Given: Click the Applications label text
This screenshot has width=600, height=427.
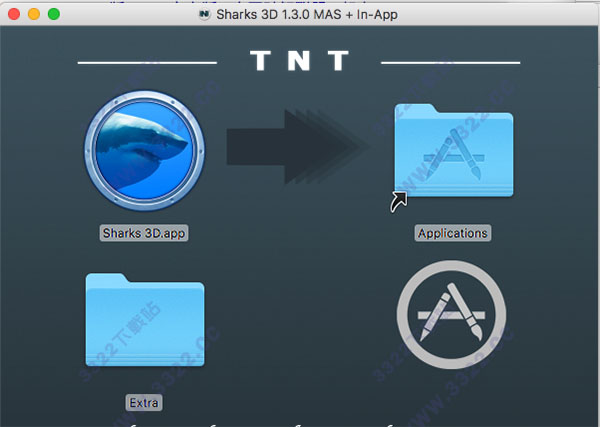Looking at the screenshot, I should 453,233.
